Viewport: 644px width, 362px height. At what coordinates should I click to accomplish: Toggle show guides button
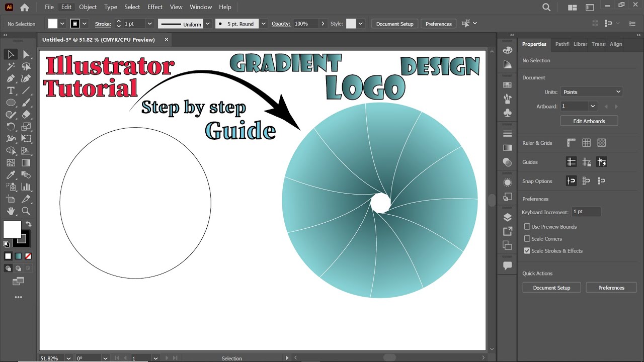[571, 162]
